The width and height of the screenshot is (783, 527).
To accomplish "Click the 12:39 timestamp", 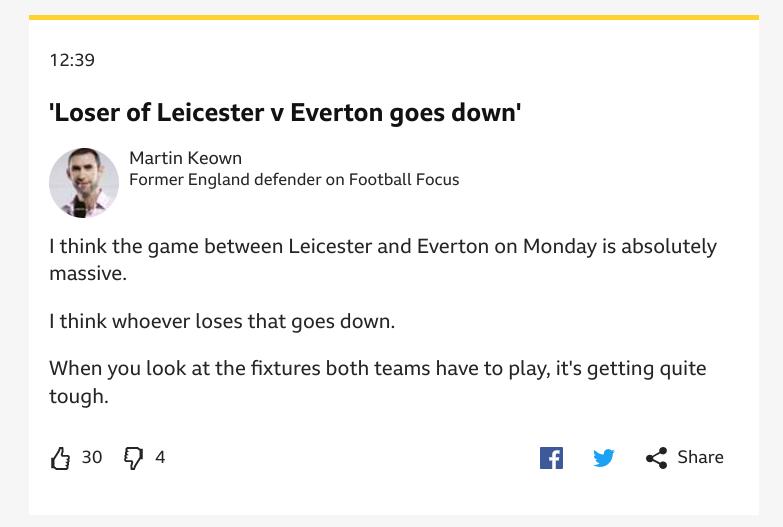I will (x=72, y=60).
